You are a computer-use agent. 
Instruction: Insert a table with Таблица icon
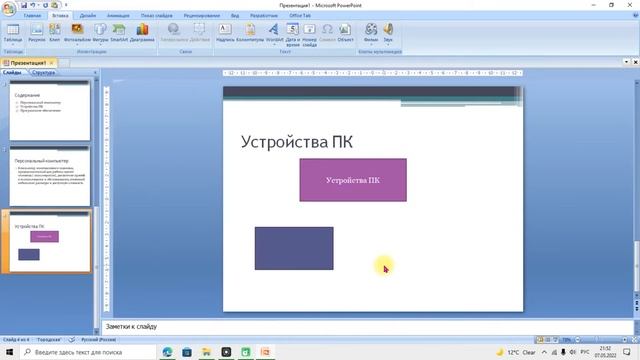tap(13, 34)
